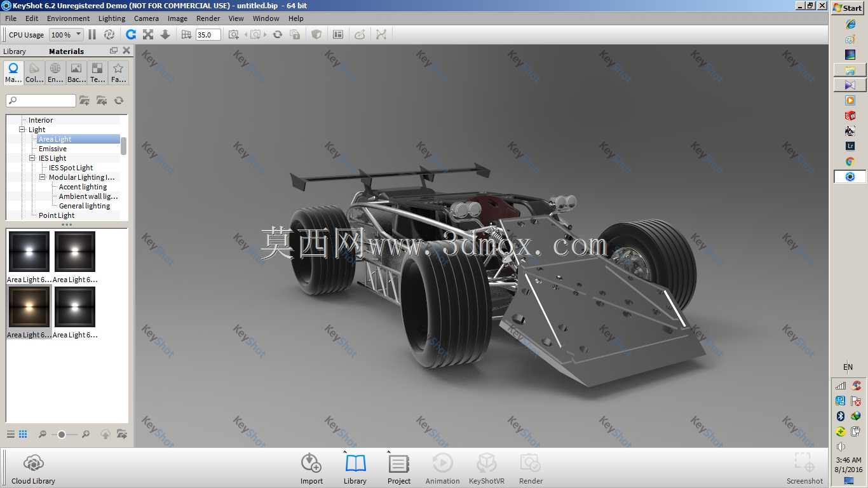Click the zoom out magnifier by slider
Image resolution: width=868 pixels, height=488 pixels.
[x=43, y=434]
